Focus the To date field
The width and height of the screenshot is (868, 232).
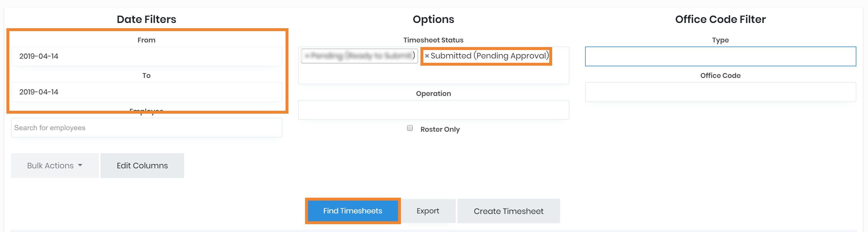(146, 92)
